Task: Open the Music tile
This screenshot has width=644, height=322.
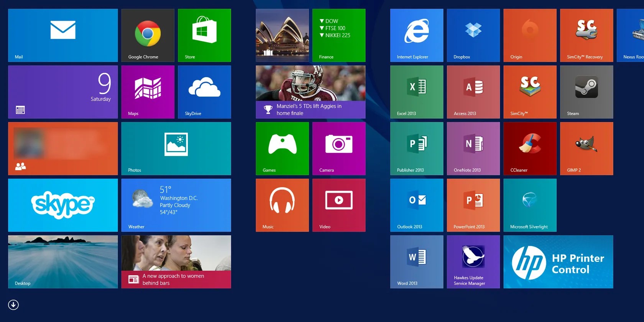Action: pos(282,205)
